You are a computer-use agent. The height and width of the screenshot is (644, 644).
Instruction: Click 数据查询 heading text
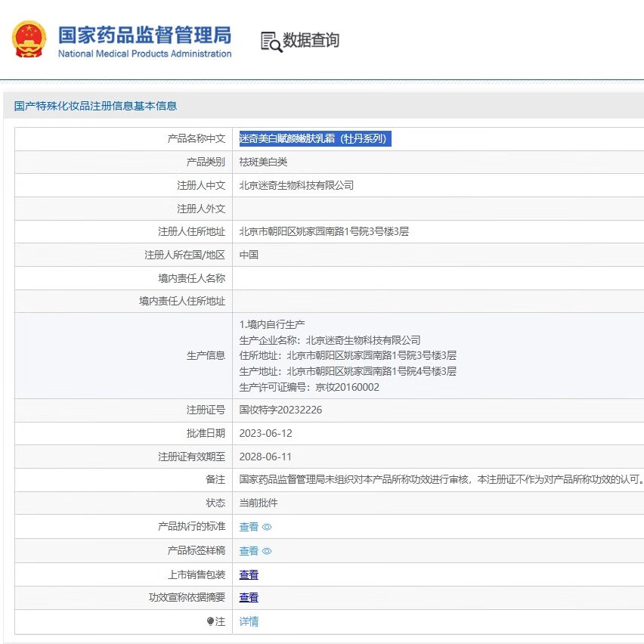pos(311,40)
